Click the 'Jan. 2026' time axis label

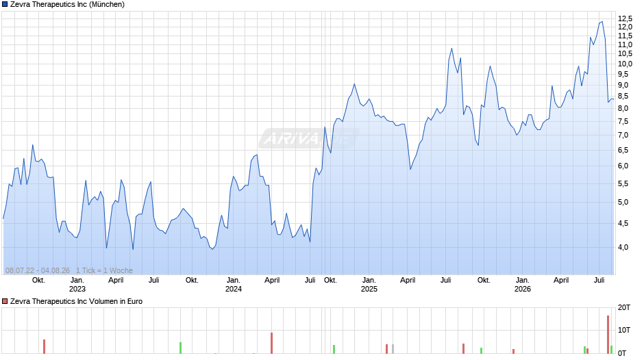pos(523,285)
